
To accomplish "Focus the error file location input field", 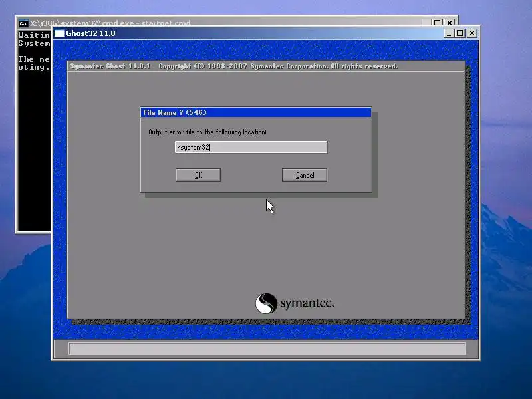I will 251,147.
